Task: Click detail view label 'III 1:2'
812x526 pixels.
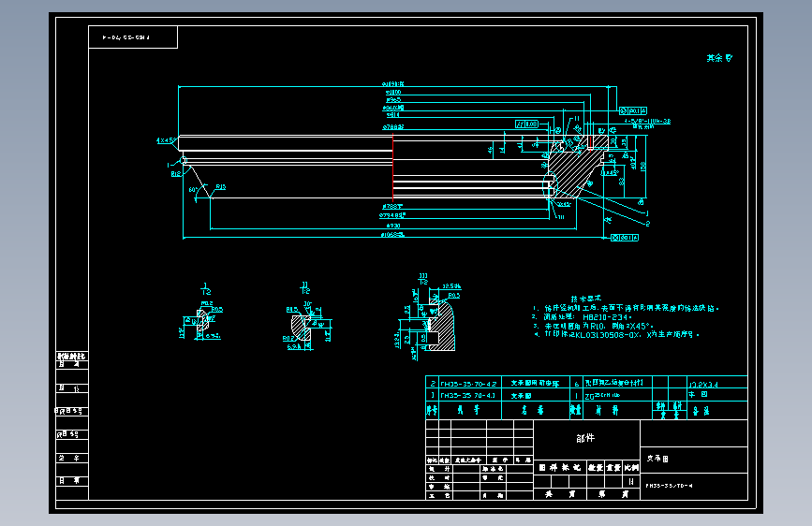Action: pyautogui.click(x=423, y=279)
